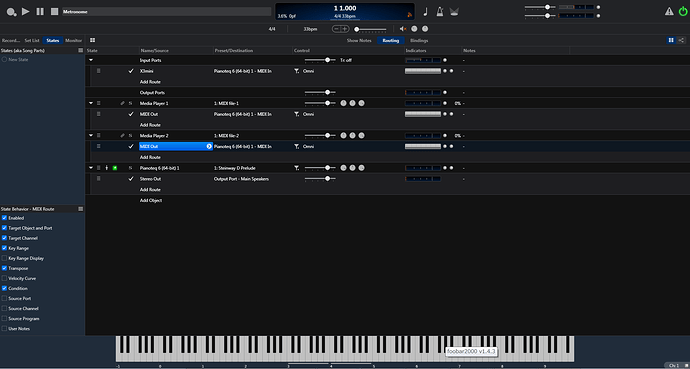
Task: Pause playback with the pause button
Action: [x=40, y=11]
